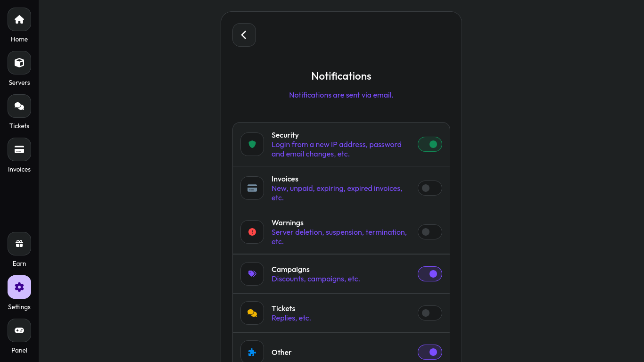Select the purple Campaigns tag icon
The height and width of the screenshot is (362, 644).
coord(252,274)
